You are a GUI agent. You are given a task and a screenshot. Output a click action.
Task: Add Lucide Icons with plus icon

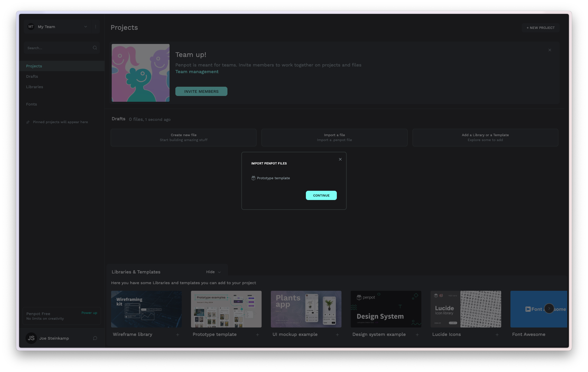tap(497, 335)
